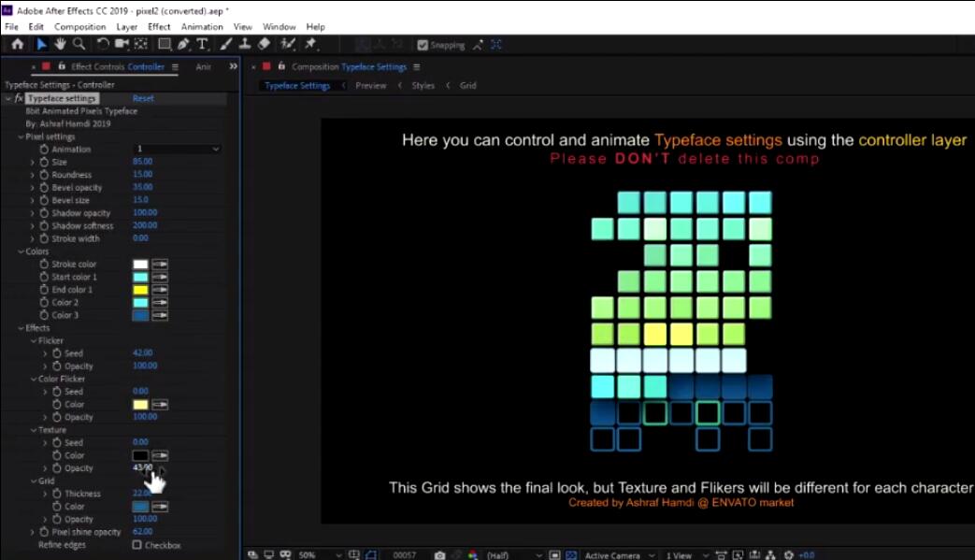Select the Rectangle shape tool

(165, 44)
